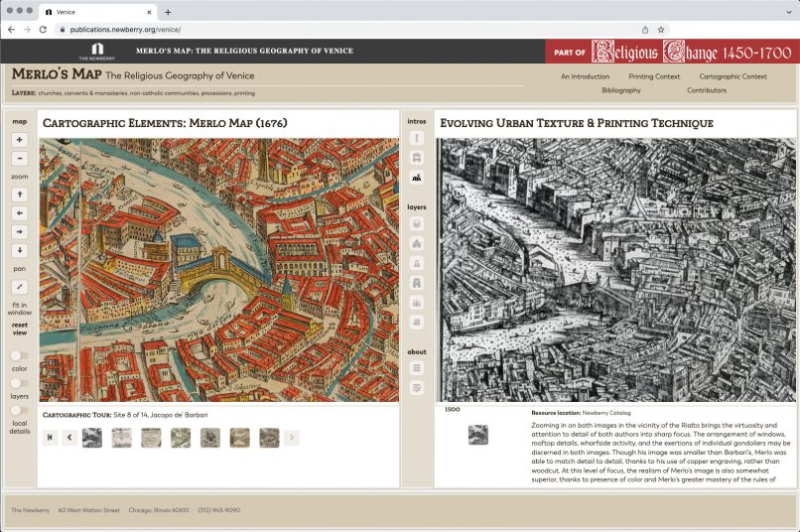Viewport: 800px width, 532px height.
Task: Open the Bibliography page
Action: pos(620,90)
